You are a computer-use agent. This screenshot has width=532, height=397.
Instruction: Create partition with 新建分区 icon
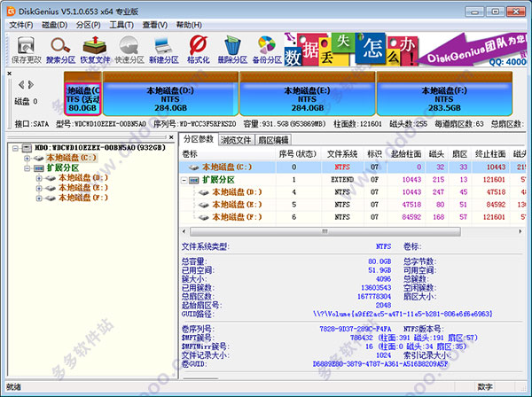coord(163,50)
